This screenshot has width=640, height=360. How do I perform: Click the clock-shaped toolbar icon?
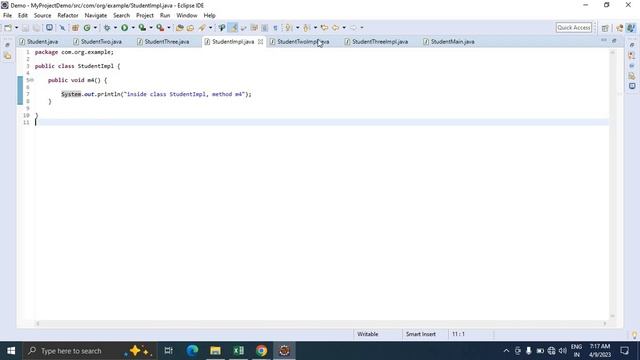(x=49, y=28)
